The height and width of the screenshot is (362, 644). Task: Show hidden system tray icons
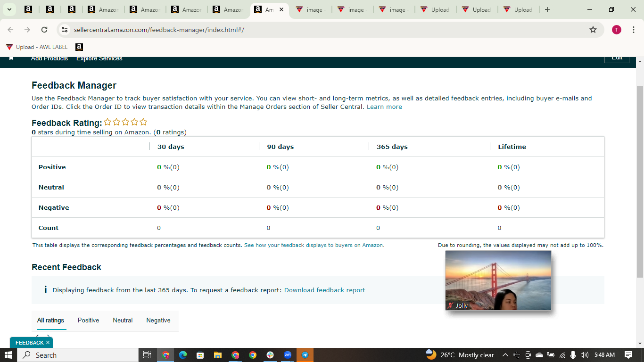click(505, 355)
